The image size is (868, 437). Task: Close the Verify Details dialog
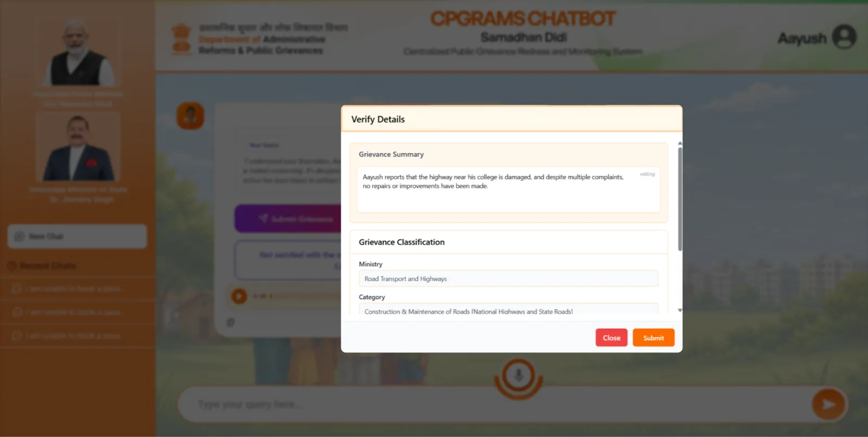click(x=611, y=338)
